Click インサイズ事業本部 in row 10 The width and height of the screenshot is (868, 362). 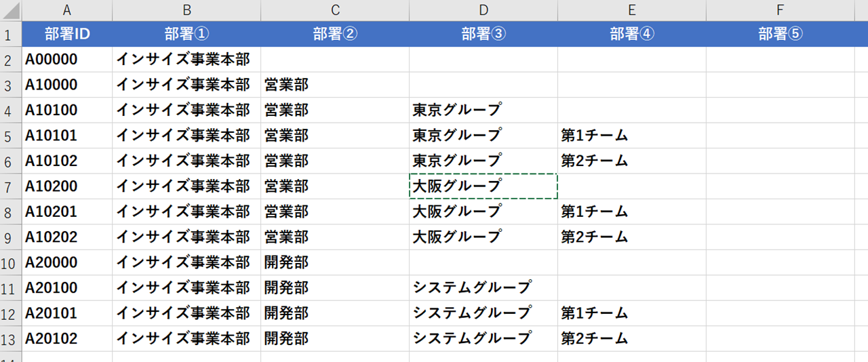(x=186, y=262)
